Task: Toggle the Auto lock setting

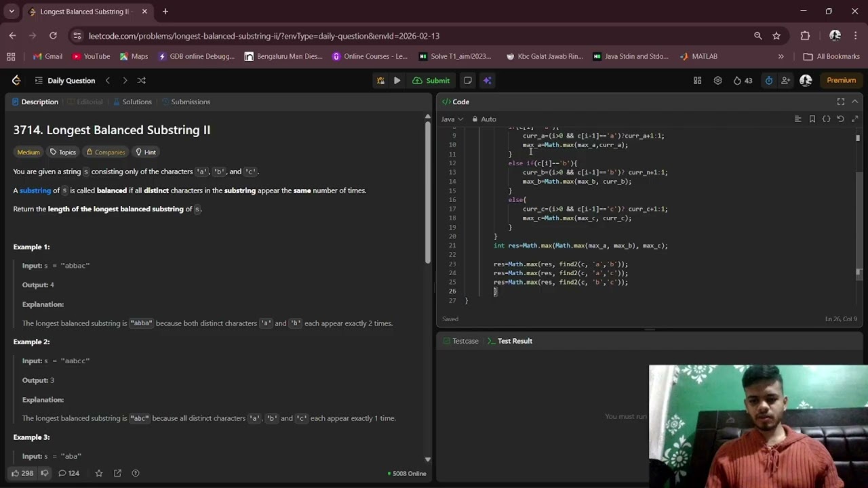Action: (x=484, y=119)
